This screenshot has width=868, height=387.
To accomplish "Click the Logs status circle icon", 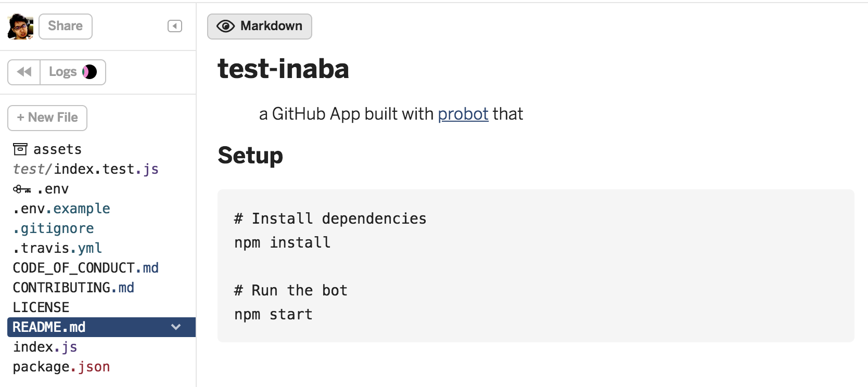I will [x=90, y=72].
